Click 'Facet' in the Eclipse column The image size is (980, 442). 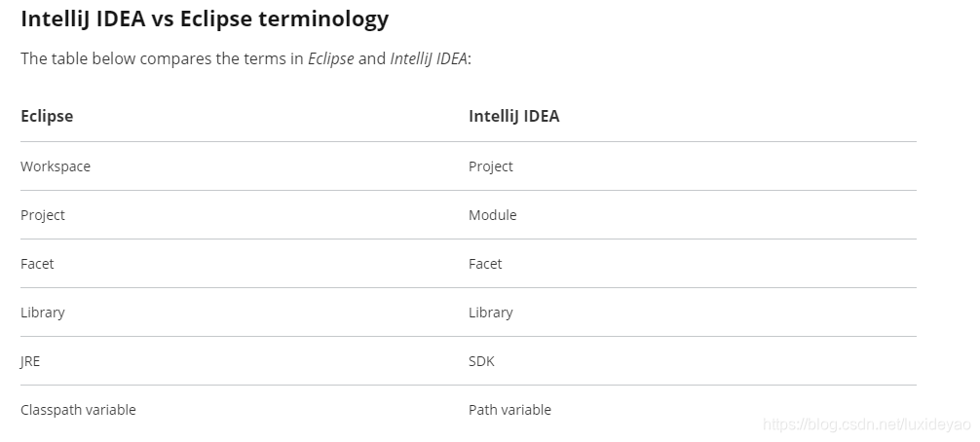[x=37, y=264]
